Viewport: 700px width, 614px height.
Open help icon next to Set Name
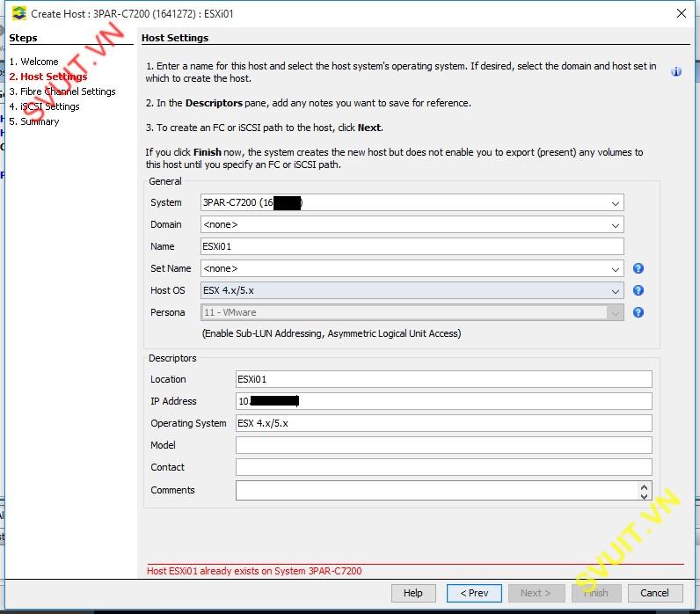(638, 268)
